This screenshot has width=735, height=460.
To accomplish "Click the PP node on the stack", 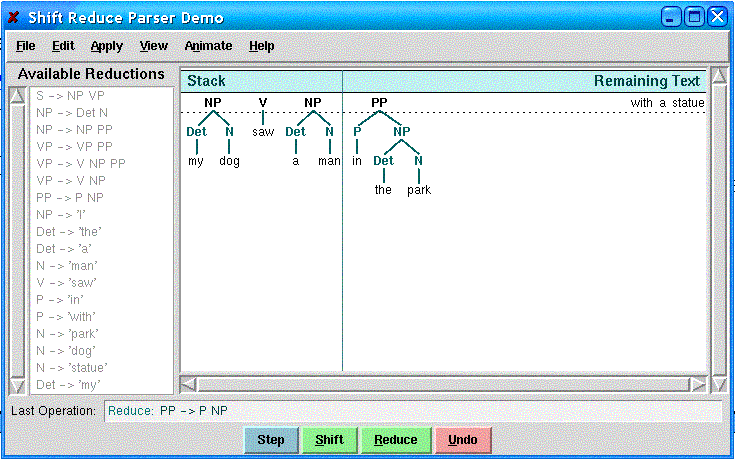I will coord(379,102).
